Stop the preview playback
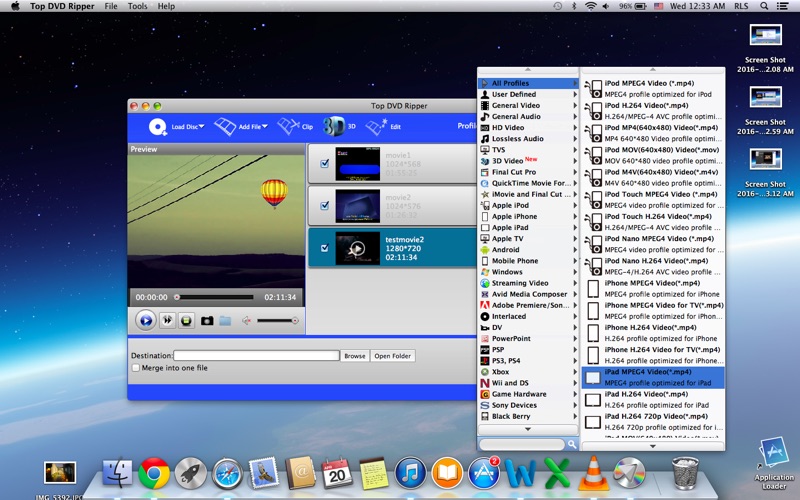The width and height of the screenshot is (800, 500). (186, 320)
